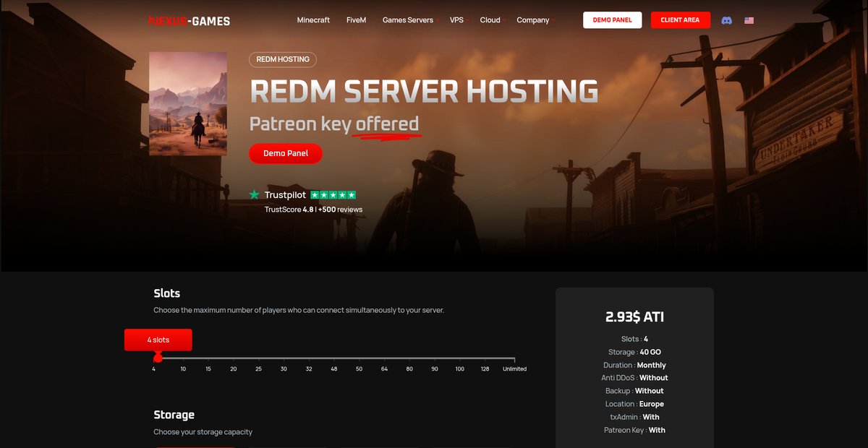Click the Location : Europe summary line
The image size is (868, 448).
coord(634,404)
